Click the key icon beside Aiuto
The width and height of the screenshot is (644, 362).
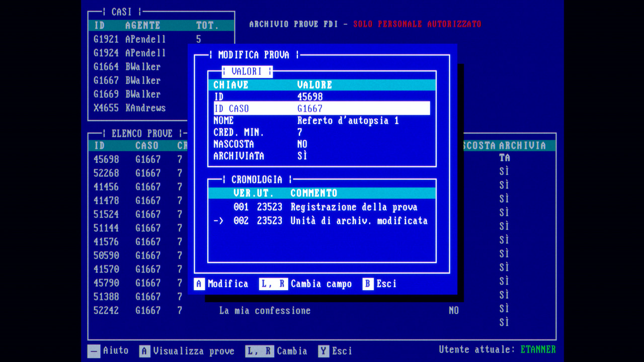point(94,351)
